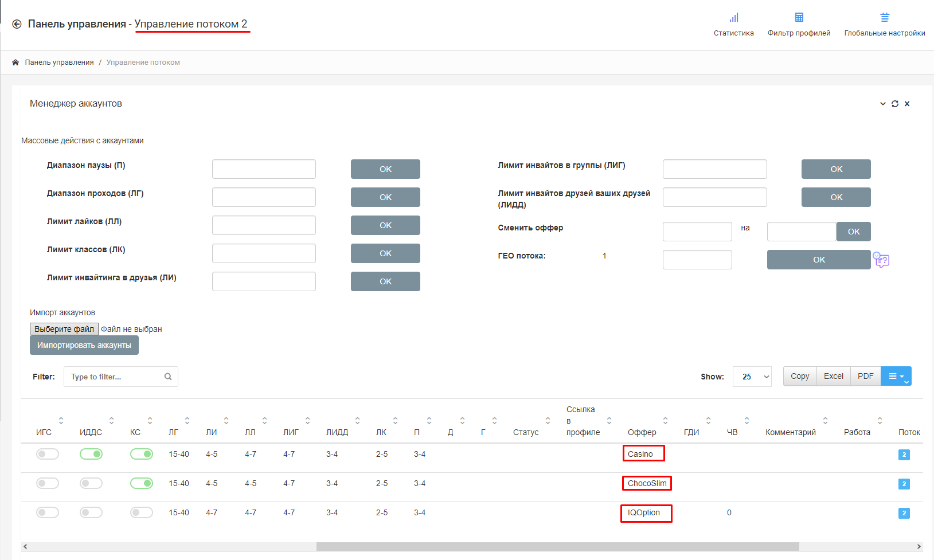Go to Панель управления breadcrumb link
934x560 pixels.
[x=59, y=62]
